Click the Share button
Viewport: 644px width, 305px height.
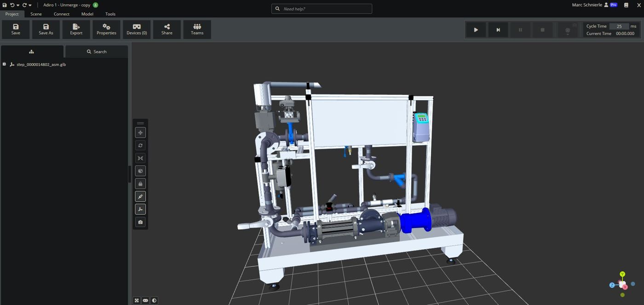tap(167, 29)
